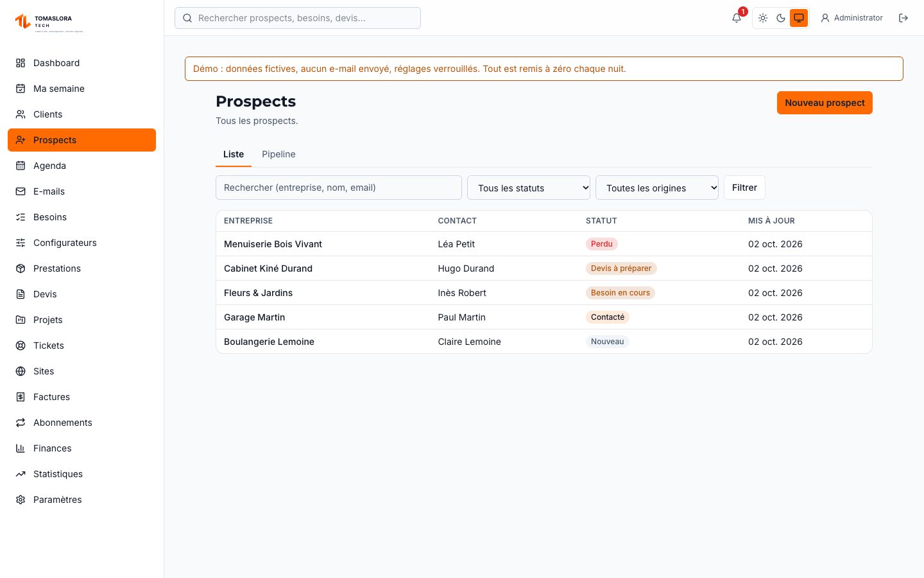This screenshot has width=924, height=578.
Task: Switch to the Pipeline tab
Action: 278,154
